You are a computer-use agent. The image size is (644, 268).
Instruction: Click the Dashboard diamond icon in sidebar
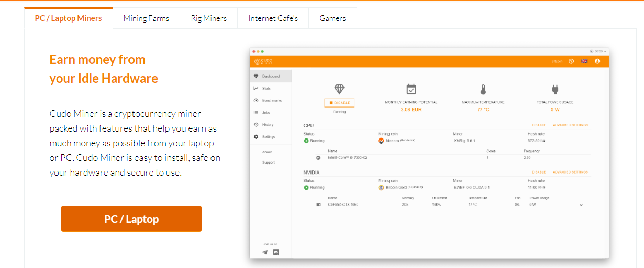256,76
